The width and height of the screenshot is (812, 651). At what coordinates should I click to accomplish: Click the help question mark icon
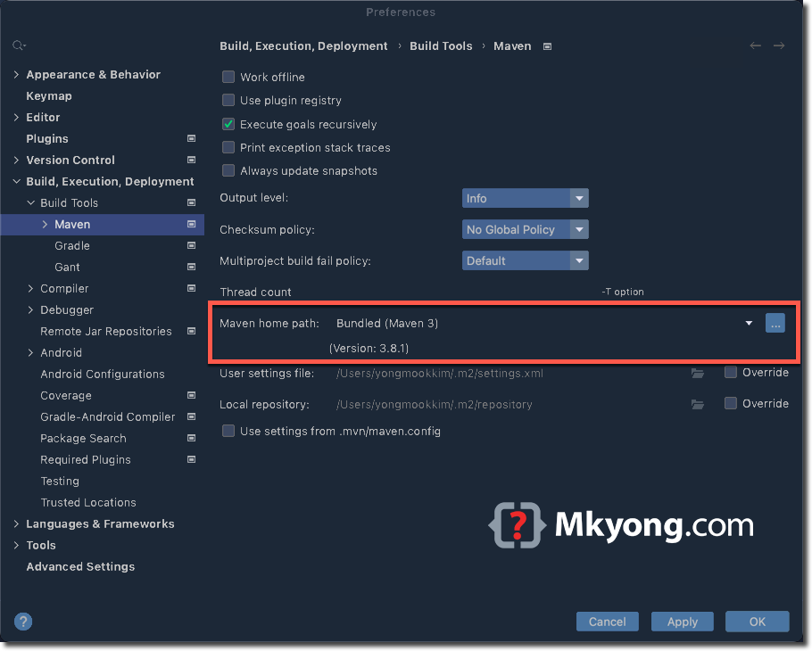[22, 622]
